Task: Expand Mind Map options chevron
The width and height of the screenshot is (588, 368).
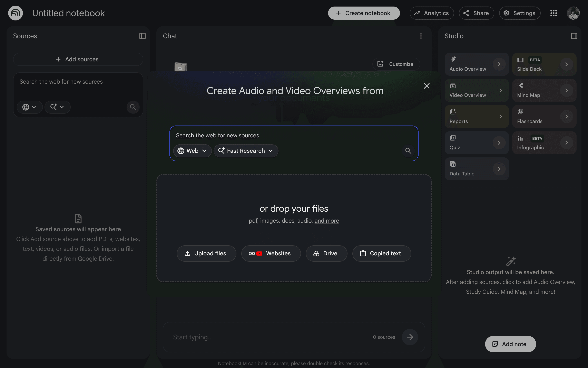Action: [x=566, y=90]
